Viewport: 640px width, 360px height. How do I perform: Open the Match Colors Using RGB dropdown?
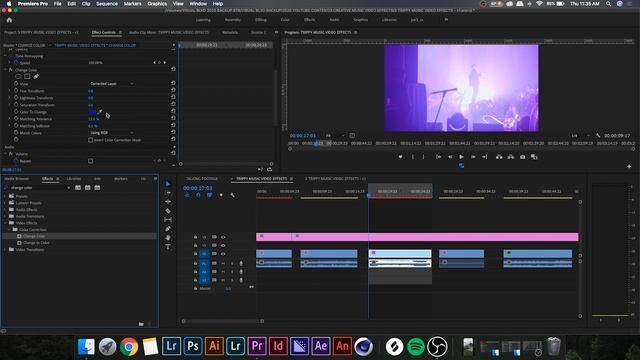[x=111, y=133]
